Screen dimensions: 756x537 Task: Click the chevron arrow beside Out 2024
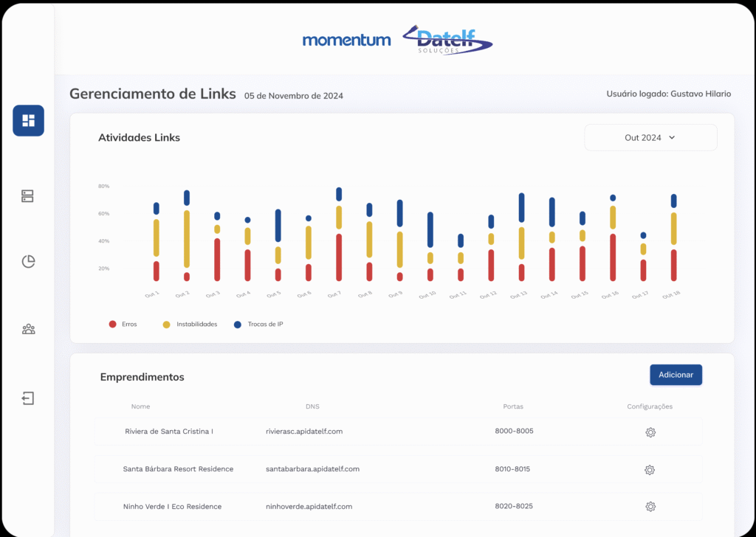(672, 138)
